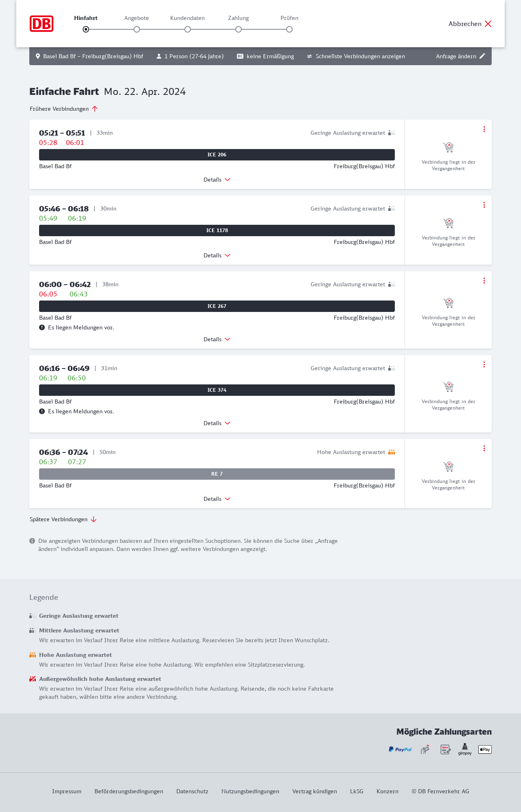Select the Angebote step in progress bar

(137, 29)
